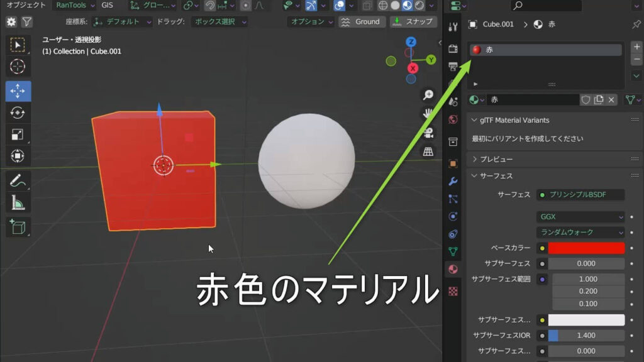Click the white サブサーフェス color swatch
This screenshot has height=362, width=644.
[586, 320]
